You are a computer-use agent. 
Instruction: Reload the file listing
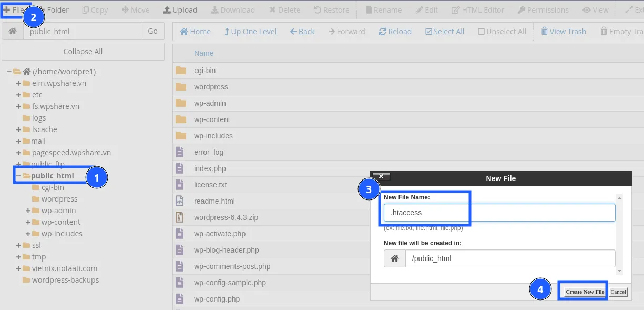[395, 32]
